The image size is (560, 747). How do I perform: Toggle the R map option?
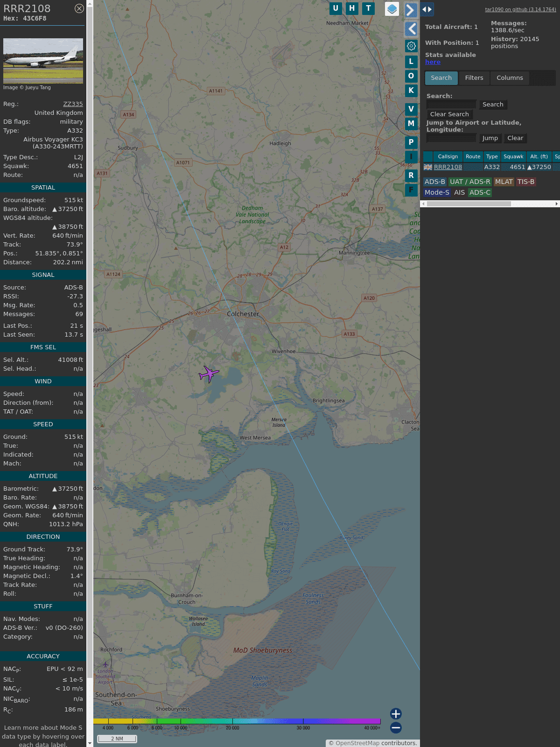click(411, 175)
